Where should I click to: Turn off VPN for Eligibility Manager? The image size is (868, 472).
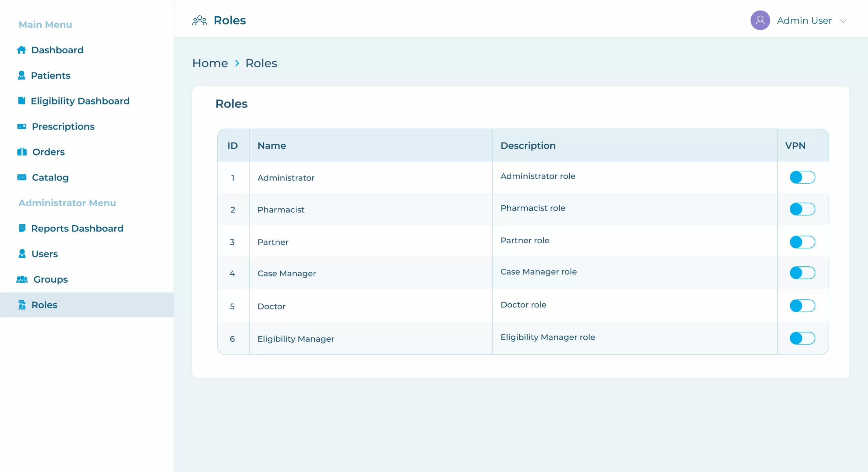pyautogui.click(x=802, y=338)
